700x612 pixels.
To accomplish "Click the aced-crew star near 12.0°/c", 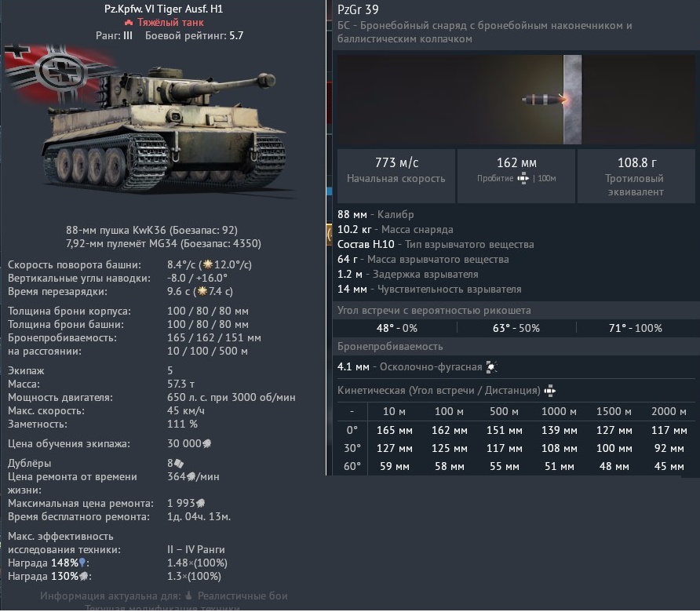I will click(x=208, y=264).
